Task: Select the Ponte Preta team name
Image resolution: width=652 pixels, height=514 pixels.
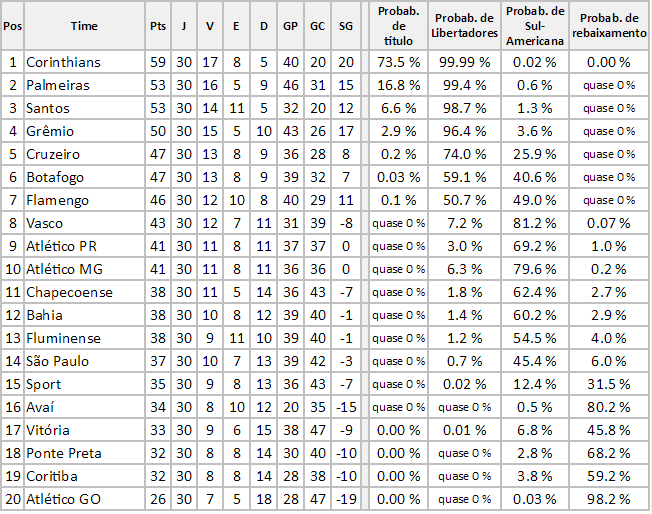Action: 64,453
